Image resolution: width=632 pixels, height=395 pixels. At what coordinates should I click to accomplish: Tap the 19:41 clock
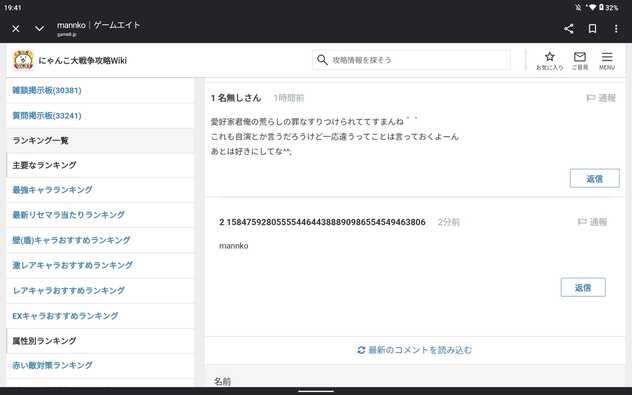[12, 8]
